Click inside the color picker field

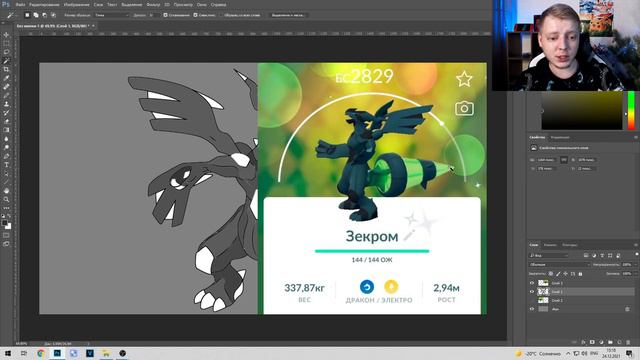tap(582, 111)
